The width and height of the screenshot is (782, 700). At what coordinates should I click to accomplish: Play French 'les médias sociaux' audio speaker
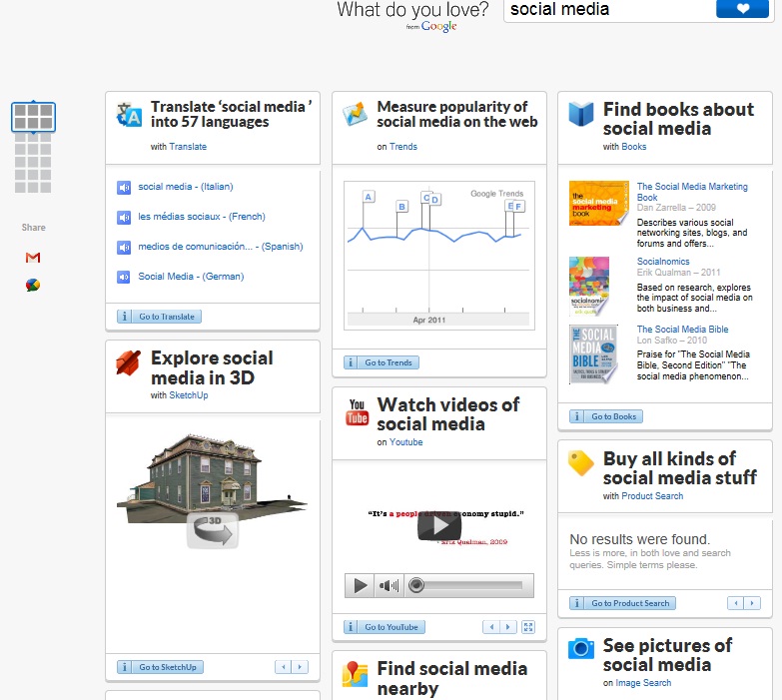click(124, 218)
